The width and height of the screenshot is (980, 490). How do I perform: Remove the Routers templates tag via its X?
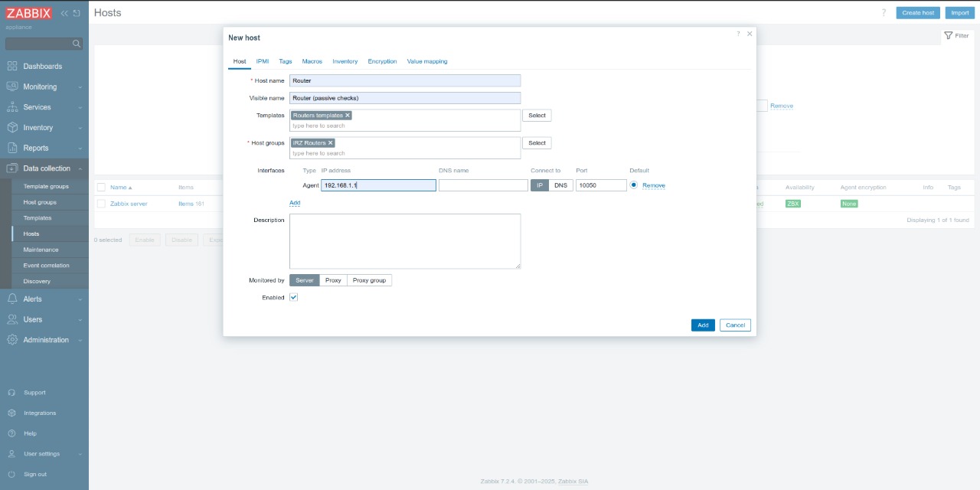tap(348, 115)
